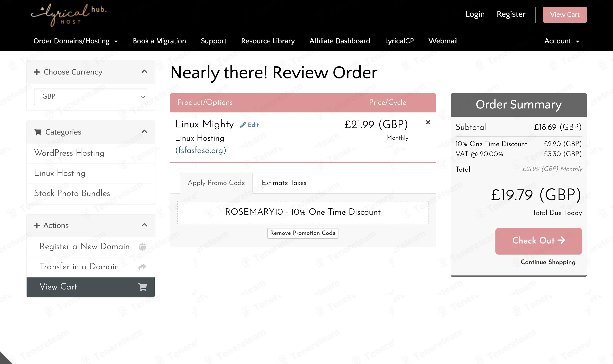This screenshot has width=613, height=364.
Task: Go to the Support menu item
Action: pyautogui.click(x=214, y=41)
